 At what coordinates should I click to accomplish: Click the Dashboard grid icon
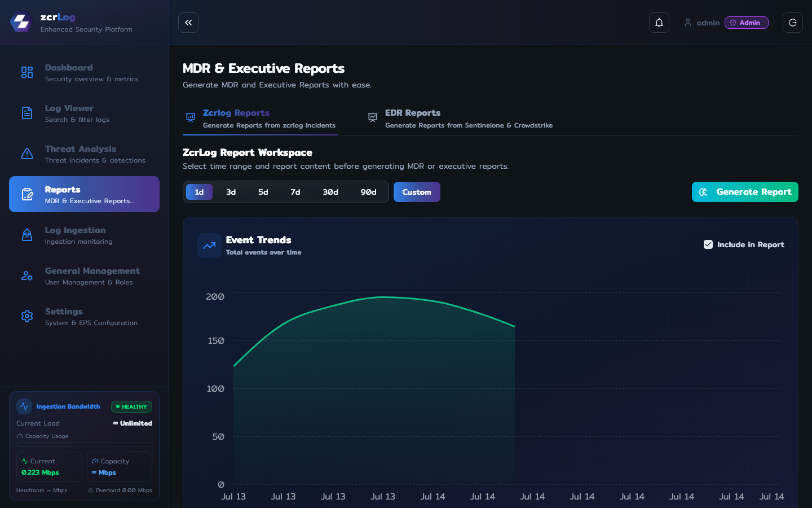(x=27, y=72)
